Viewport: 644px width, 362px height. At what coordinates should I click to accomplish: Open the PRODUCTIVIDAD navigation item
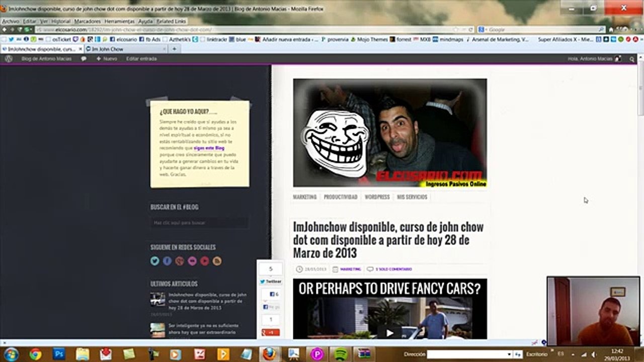(341, 197)
